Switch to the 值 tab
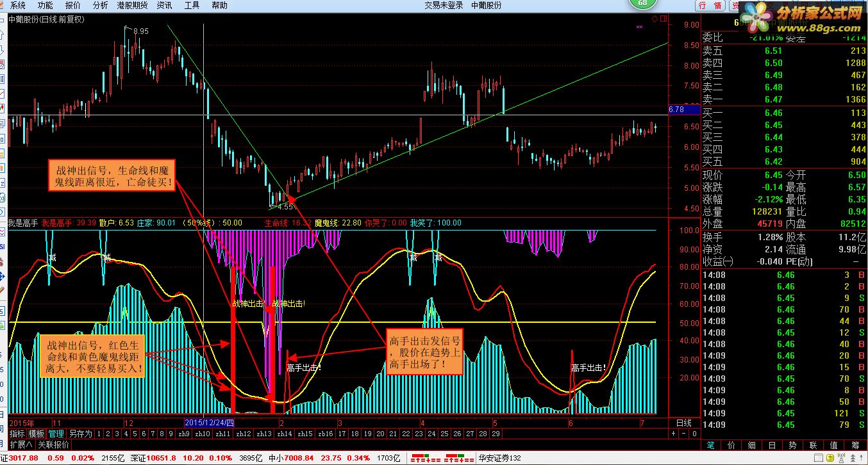 click(x=833, y=445)
